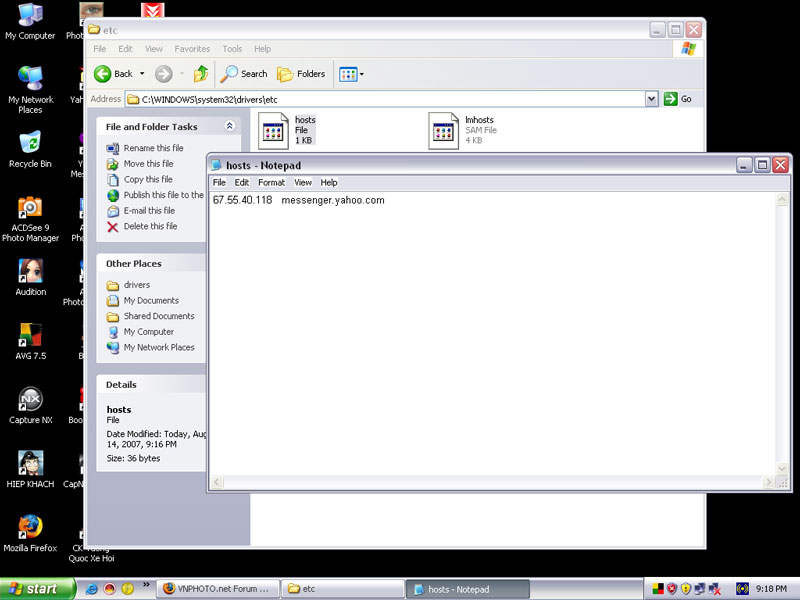This screenshot has height=600, width=800.
Task: Collapse the File and Folder Tasks panel
Action: point(230,127)
